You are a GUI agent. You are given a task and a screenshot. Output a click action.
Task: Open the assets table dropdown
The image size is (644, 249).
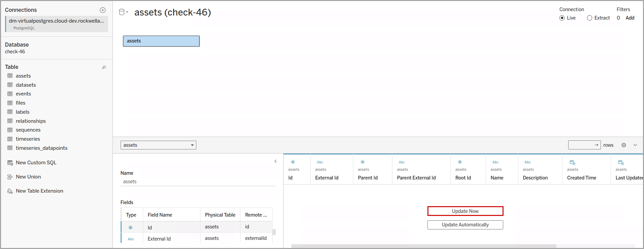(x=158, y=145)
